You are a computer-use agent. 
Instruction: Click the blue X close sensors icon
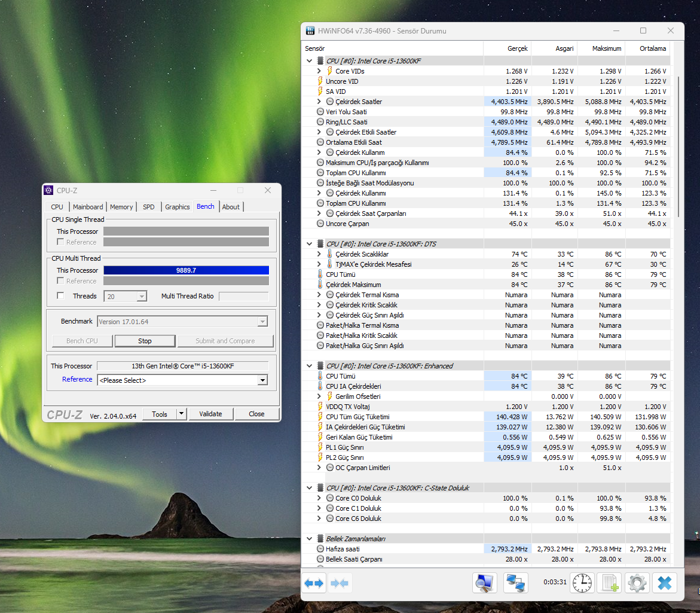(x=665, y=583)
